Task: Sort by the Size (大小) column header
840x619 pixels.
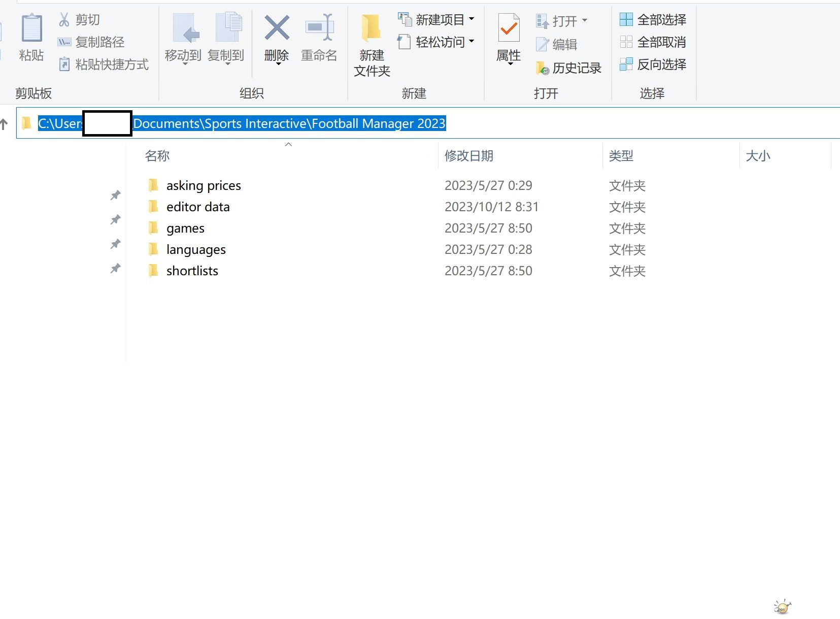Action: click(758, 156)
